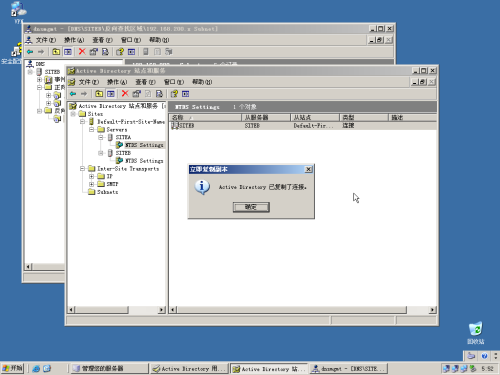Image resolution: width=500 pixels, height=375 pixels.
Task: Sort by 类型 column header
Action: click(364, 117)
